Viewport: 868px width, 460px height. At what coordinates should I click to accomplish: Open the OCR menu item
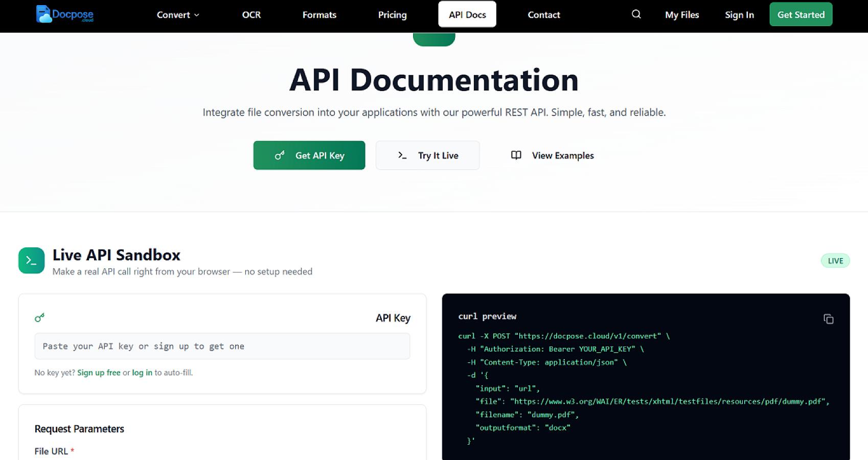click(251, 15)
